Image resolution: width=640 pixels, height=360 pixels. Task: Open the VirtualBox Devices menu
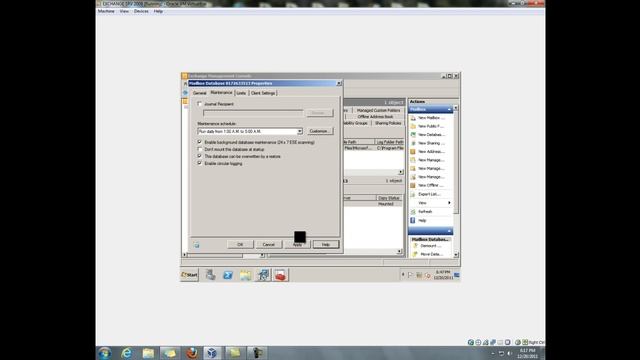point(141,11)
